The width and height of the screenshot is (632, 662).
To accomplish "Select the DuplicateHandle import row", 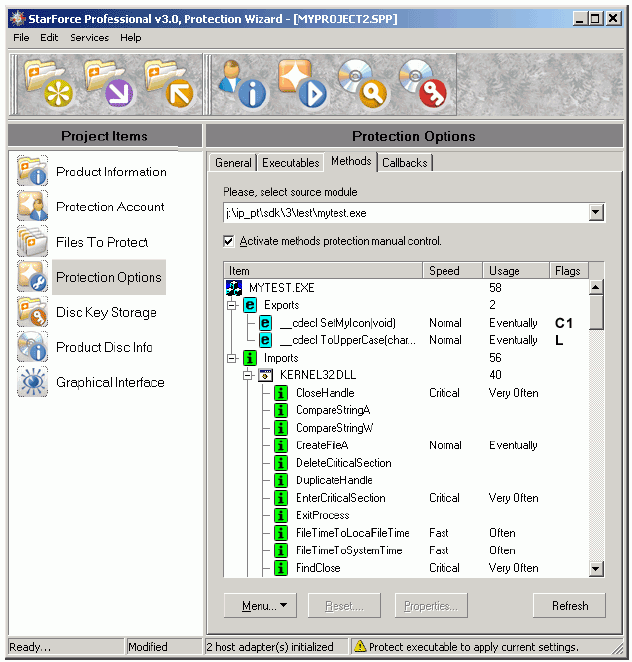I will [334, 480].
